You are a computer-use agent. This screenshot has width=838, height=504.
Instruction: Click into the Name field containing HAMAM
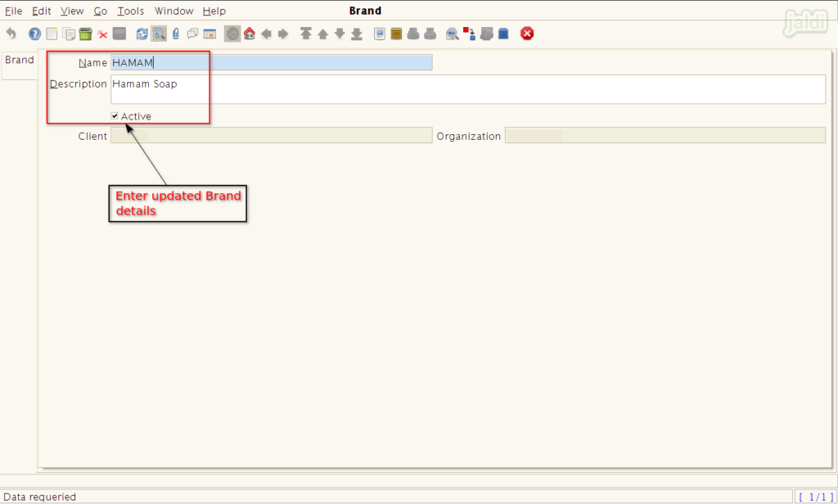[272, 62]
